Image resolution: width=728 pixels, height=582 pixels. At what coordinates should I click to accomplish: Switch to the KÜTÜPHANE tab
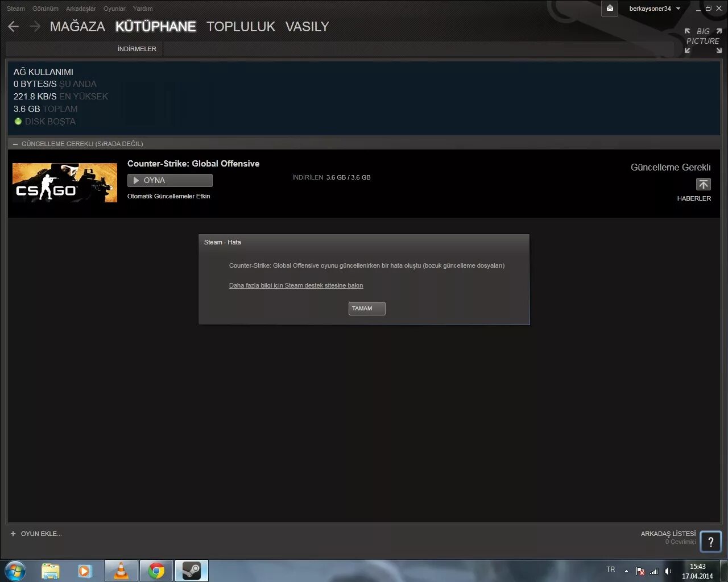coord(155,27)
